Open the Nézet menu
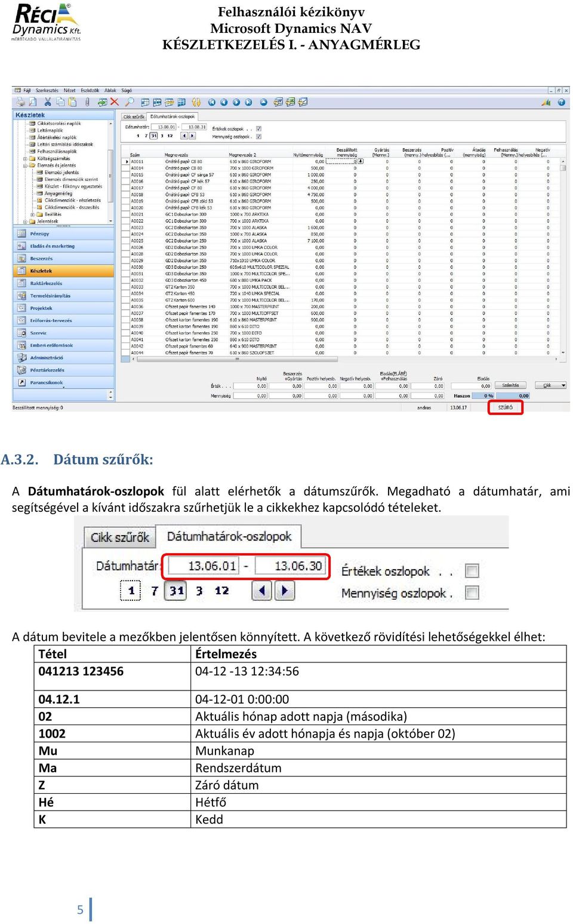Image resolution: width=573 pixels, height=924 pixels. tap(70, 91)
